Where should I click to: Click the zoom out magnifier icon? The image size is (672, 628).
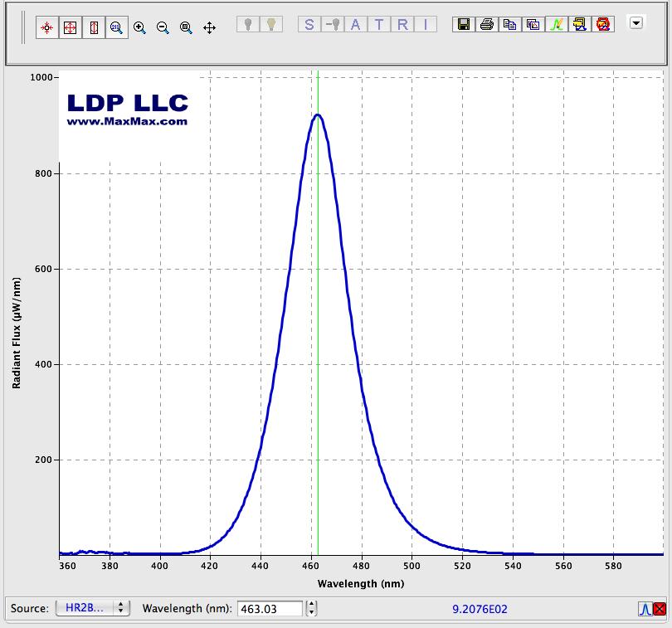point(163,27)
